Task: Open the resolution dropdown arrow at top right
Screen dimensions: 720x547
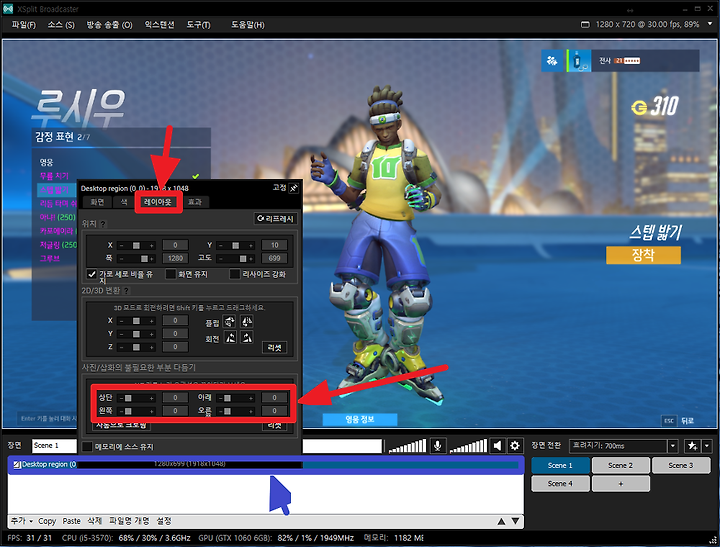Action: click(x=710, y=24)
